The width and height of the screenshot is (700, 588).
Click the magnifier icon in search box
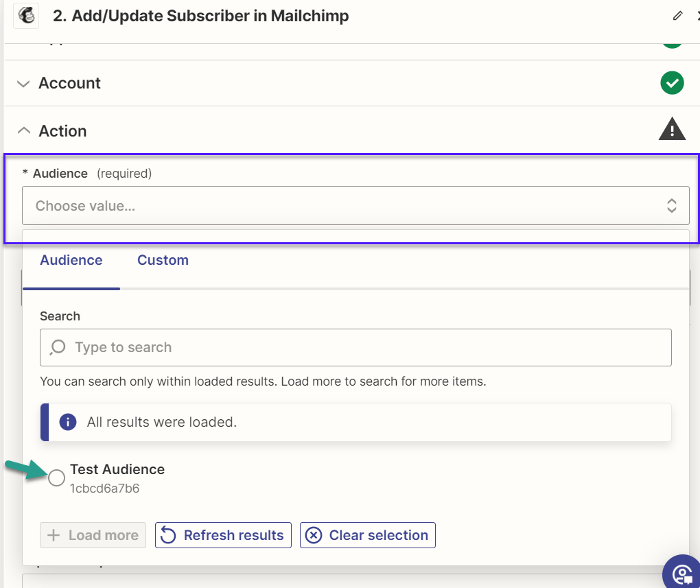pos(58,347)
